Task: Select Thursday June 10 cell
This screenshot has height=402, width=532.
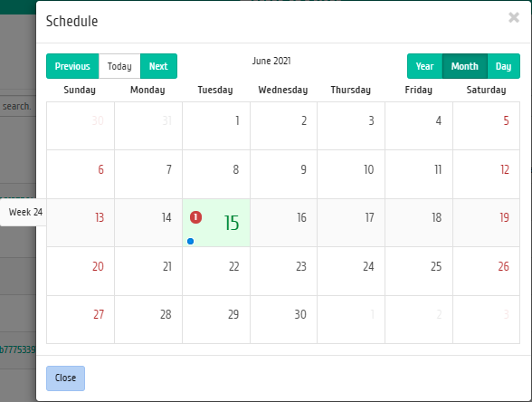Action: [x=351, y=174]
